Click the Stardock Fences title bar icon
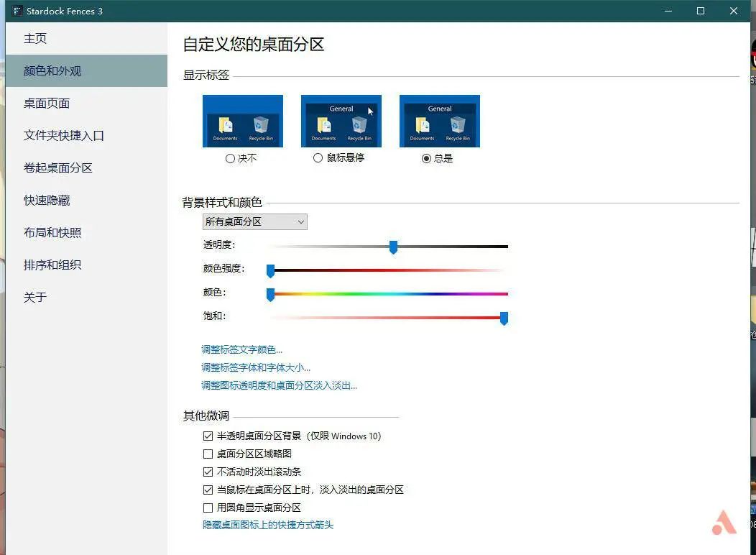 point(17,11)
